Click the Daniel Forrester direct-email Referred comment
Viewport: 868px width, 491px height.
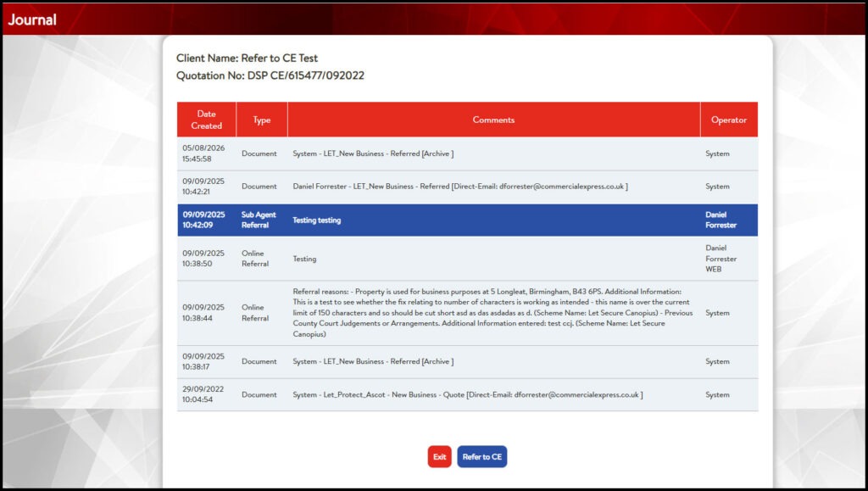459,187
